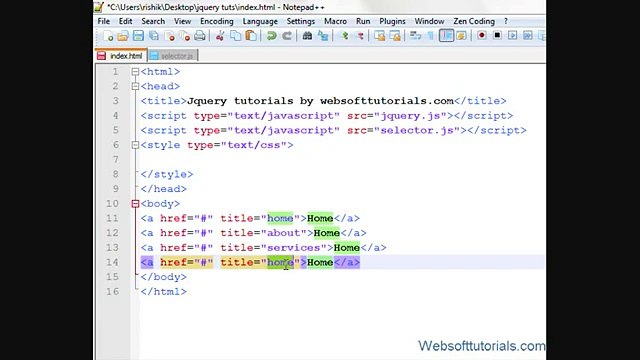
Task: Open the Zen Coding menu
Action: point(474,21)
